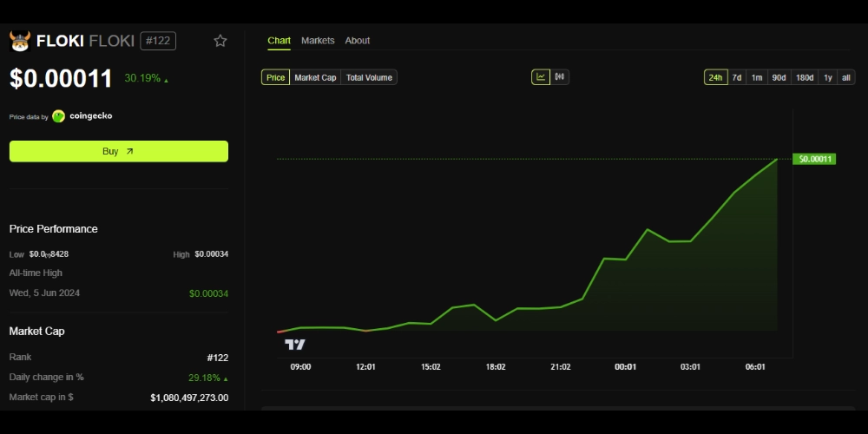Open the Markets tab
Viewport: 868px width, 434px height.
point(318,41)
